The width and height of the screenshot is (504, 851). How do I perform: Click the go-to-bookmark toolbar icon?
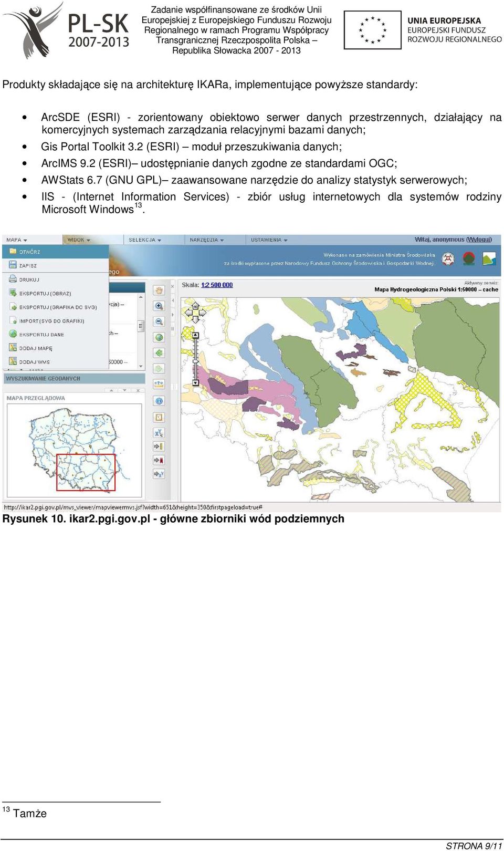[x=159, y=460]
